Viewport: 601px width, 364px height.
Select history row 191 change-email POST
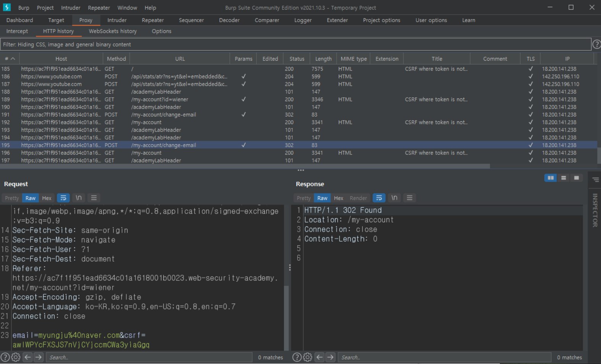point(298,114)
